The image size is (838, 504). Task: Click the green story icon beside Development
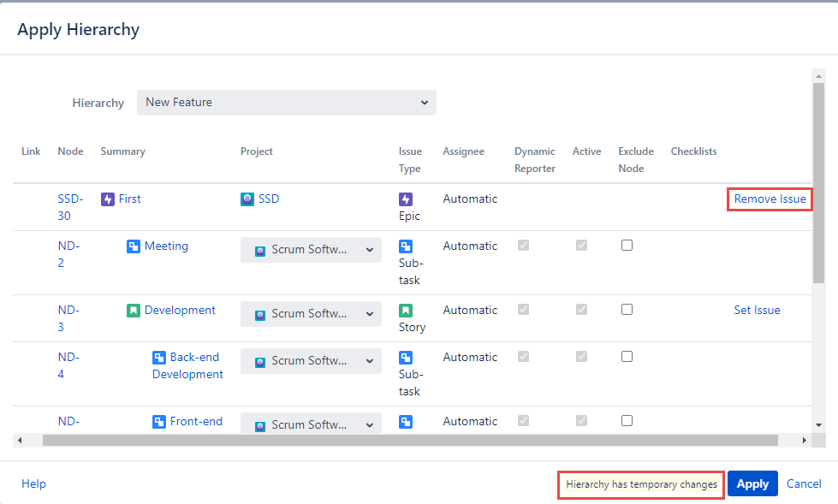[x=134, y=311]
